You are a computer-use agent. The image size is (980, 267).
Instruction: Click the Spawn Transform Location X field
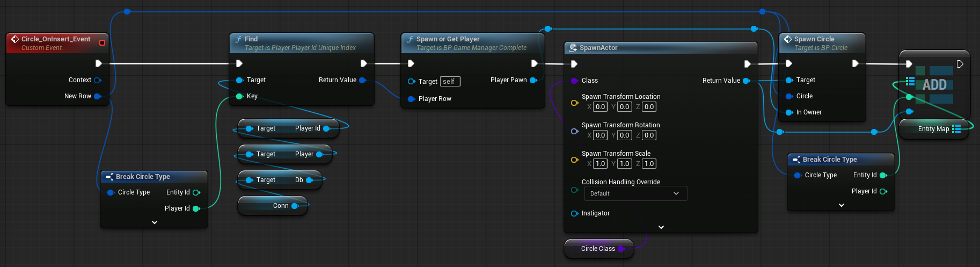pos(600,107)
